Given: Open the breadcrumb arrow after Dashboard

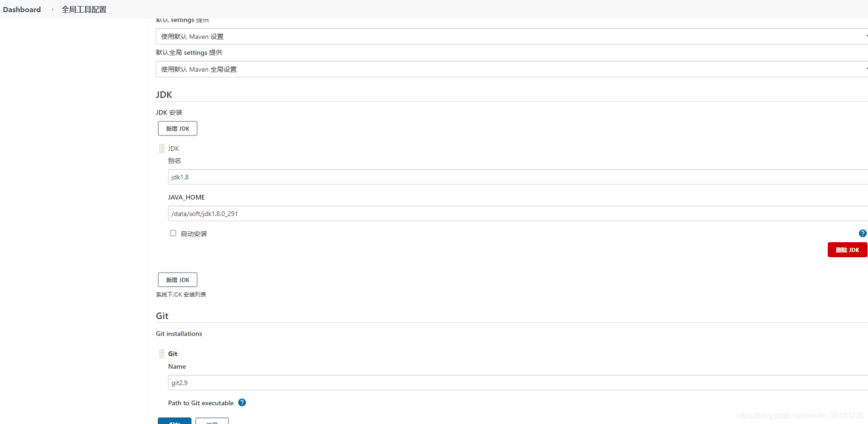Looking at the screenshot, I should 52,9.
